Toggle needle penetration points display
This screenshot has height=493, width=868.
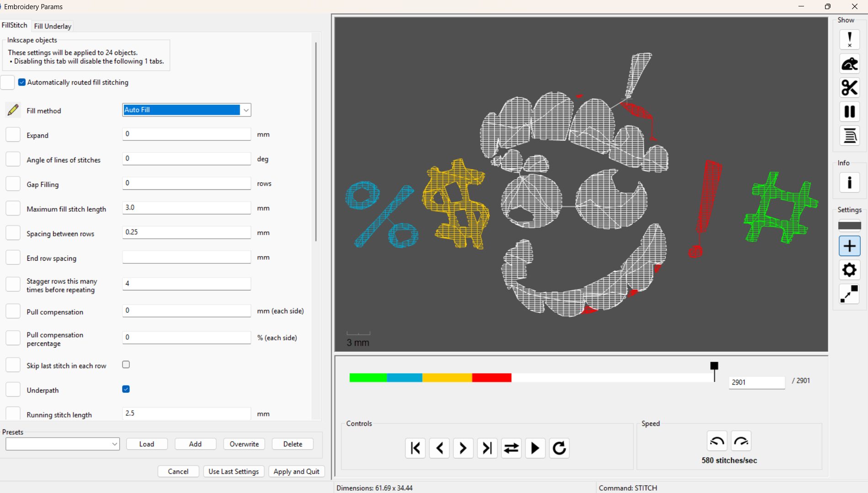(x=849, y=40)
